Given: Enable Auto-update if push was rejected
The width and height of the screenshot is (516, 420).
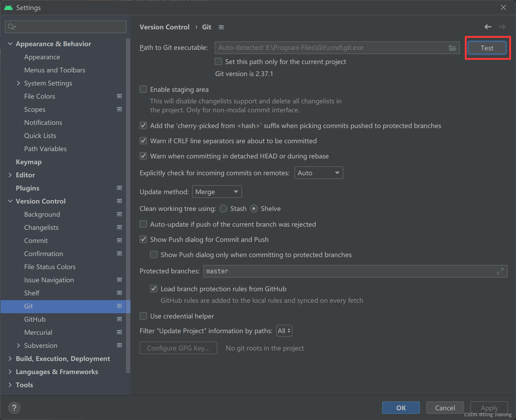Looking at the screenshot, I should [143, 224].
